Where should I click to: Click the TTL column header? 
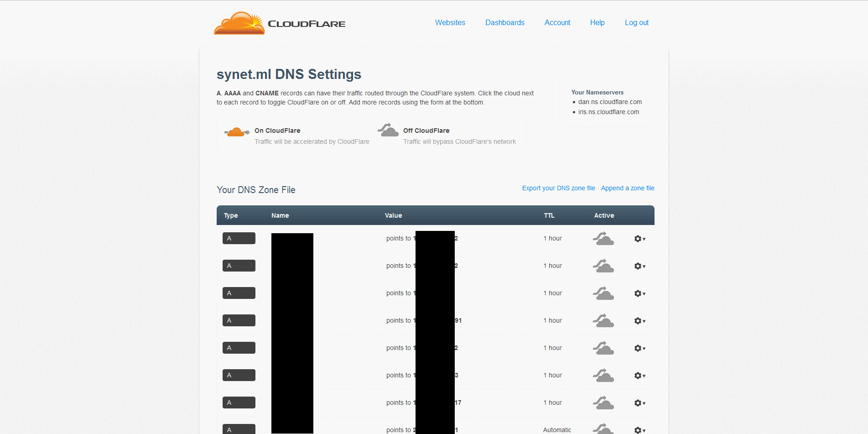point(549,215)
